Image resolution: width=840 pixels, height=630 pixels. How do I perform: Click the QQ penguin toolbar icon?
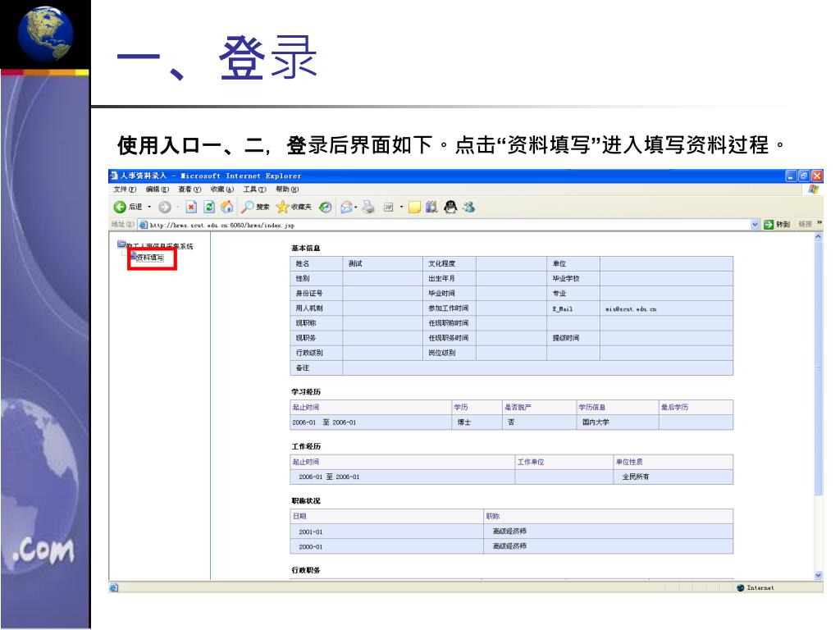450,207
